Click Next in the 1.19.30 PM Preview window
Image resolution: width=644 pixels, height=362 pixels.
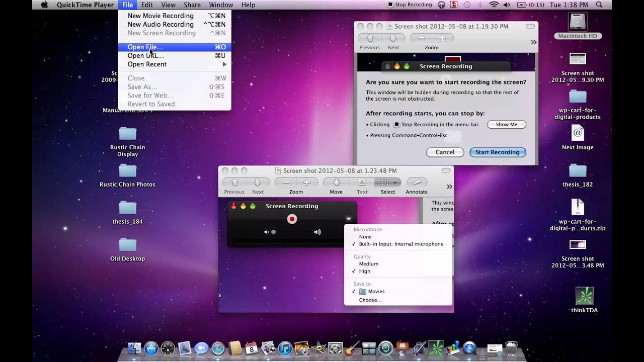[393, 38]
